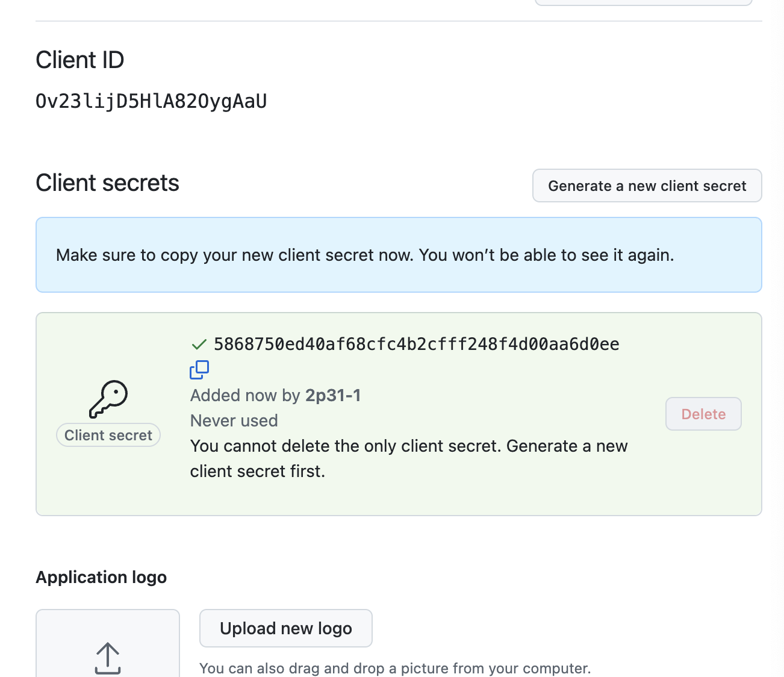Click the Client secrets heading
Viewport: 784px width, 677px height.
pos(107,183)
